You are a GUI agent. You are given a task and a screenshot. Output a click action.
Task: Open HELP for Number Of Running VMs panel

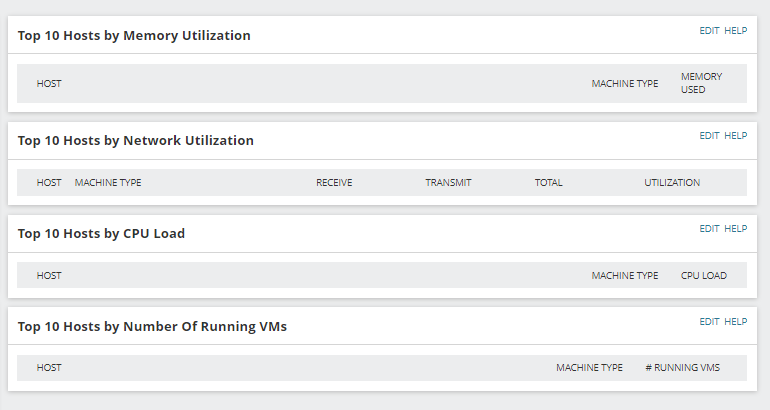pyautogui.click(x=735, y=322)
